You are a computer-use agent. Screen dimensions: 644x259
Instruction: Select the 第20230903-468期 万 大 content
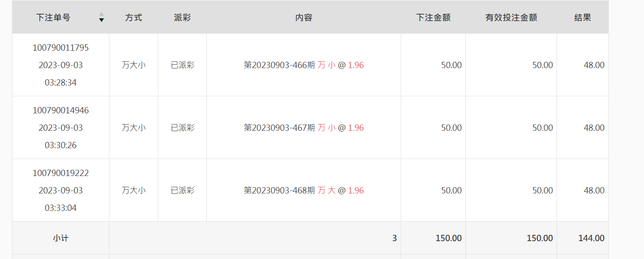(304, 191)
